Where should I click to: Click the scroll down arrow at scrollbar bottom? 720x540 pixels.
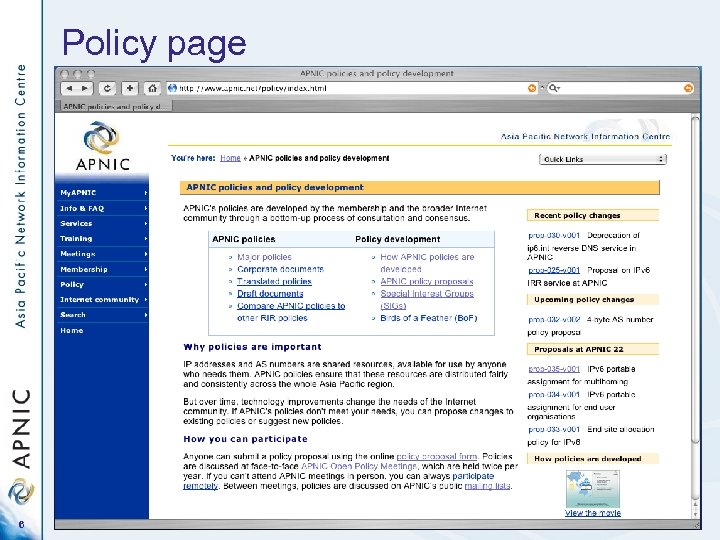click(695, 514)
